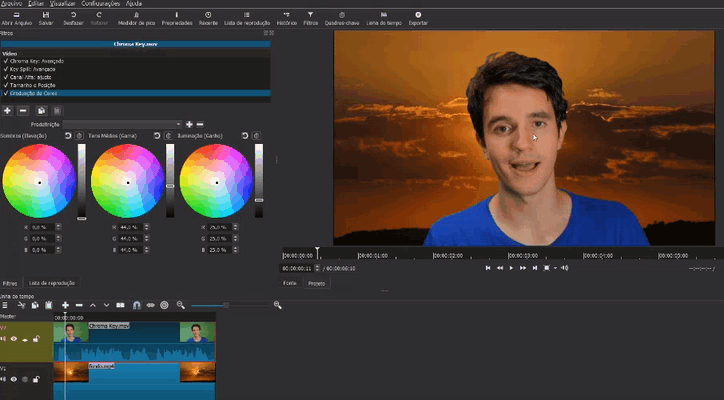Adjust the Sombras vertical brightness slider
724x400 pixels.
82,181
